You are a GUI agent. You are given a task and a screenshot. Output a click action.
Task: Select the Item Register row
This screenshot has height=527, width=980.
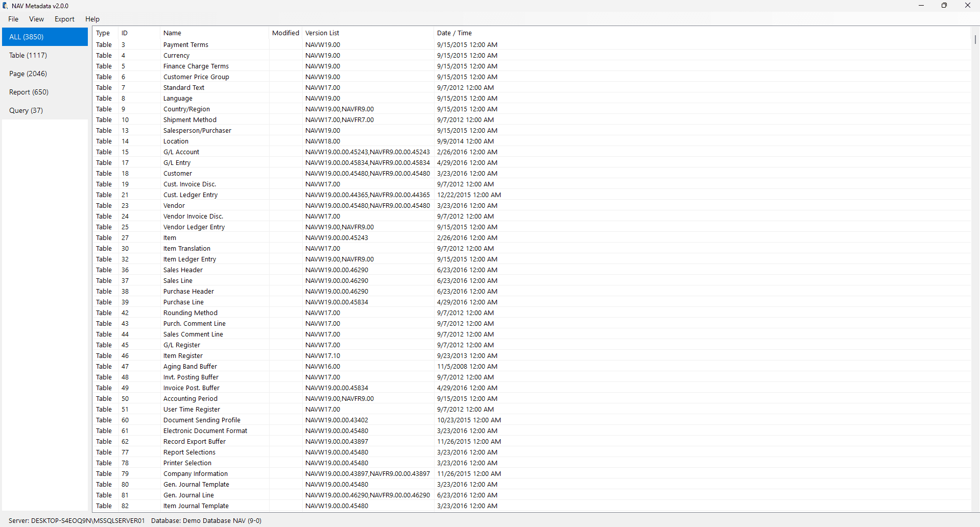(532, 355)
